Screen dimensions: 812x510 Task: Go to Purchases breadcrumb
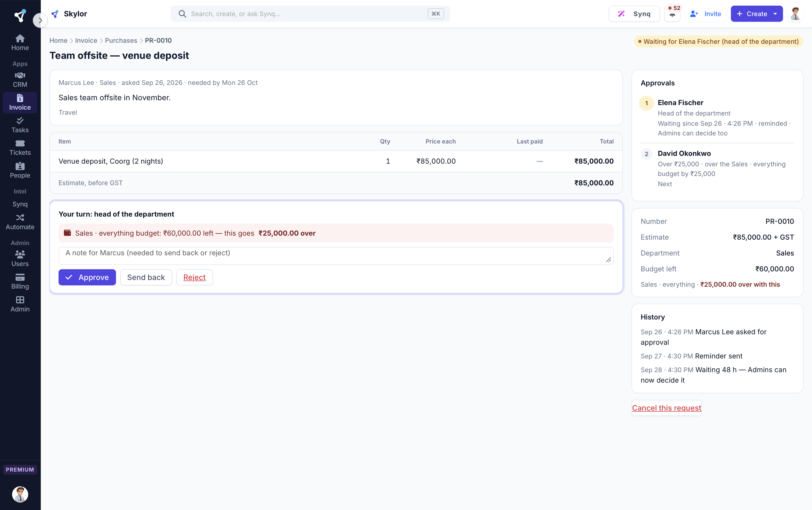pos(121,41)
